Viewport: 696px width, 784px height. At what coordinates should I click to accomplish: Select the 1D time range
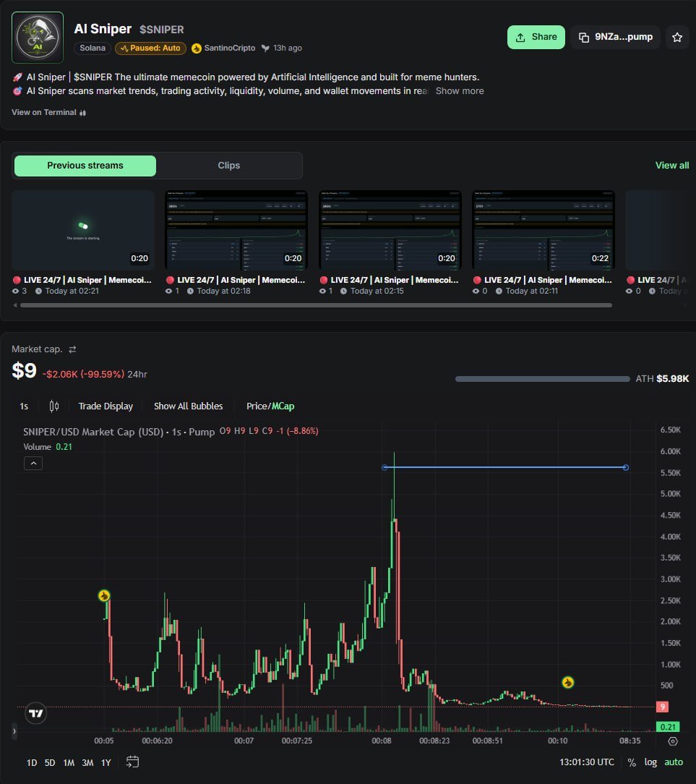(32, 763)
